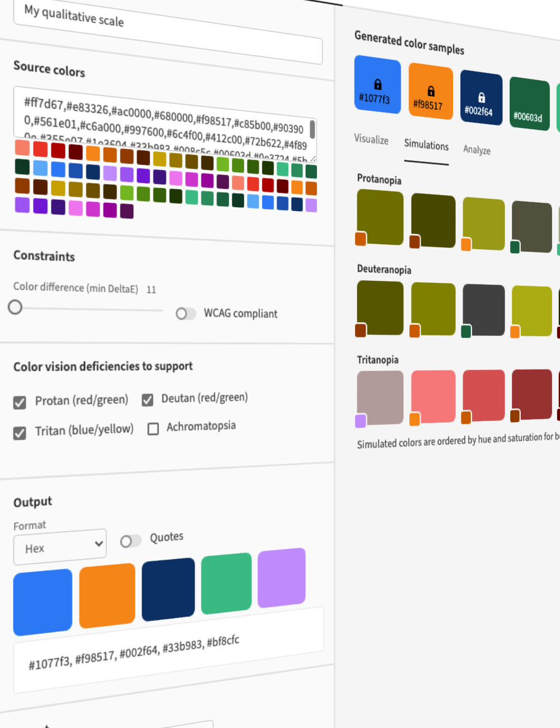This screenshot has width=560, height=728.
Task: Uncheck the Deutan (red/green) checkbox
Action: coord(148,399)
